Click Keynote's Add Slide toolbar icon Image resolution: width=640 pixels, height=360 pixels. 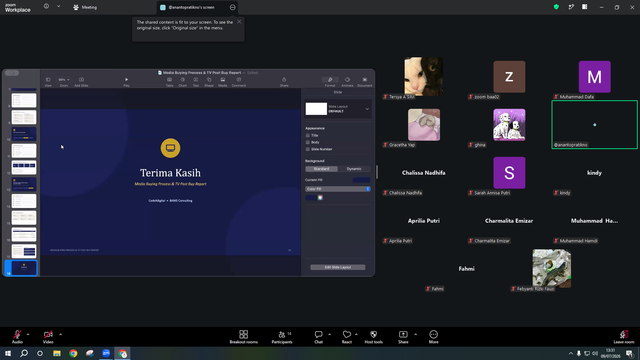[x=81, y=81]
